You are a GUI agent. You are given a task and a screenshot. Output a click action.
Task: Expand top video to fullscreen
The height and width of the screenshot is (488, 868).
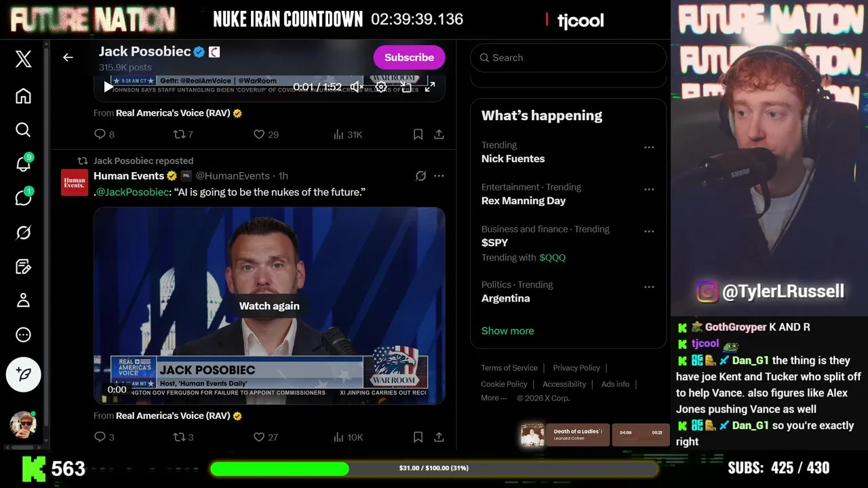tap(430, 87)
